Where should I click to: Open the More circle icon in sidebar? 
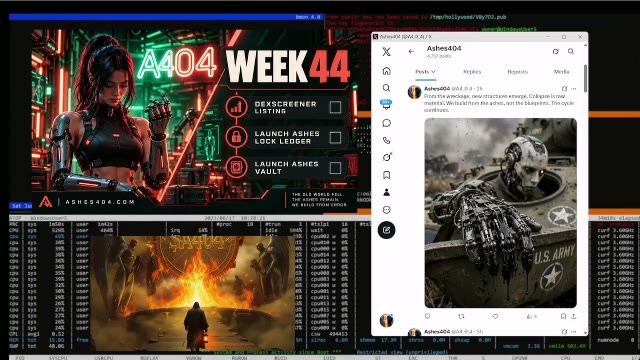(x=386, y=210)
